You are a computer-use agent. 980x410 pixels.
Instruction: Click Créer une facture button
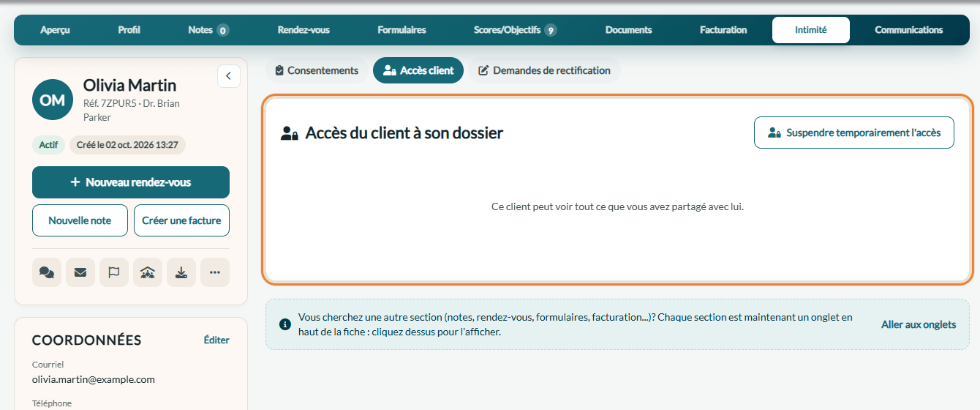[x=181, y=220]
